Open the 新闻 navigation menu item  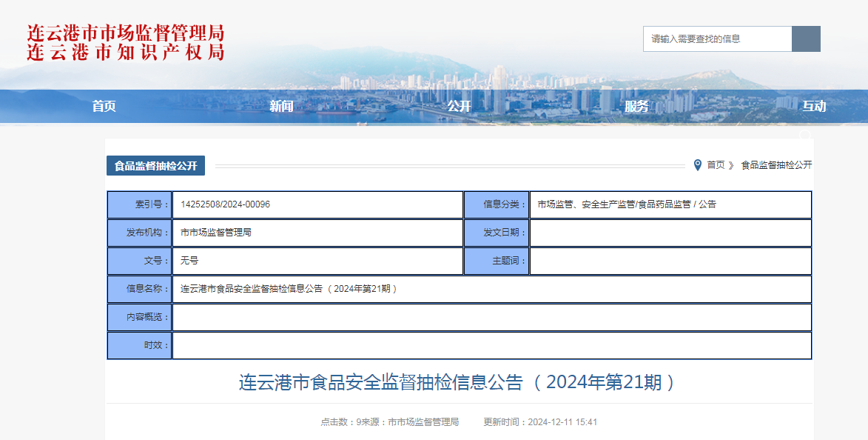click(281, 107)
